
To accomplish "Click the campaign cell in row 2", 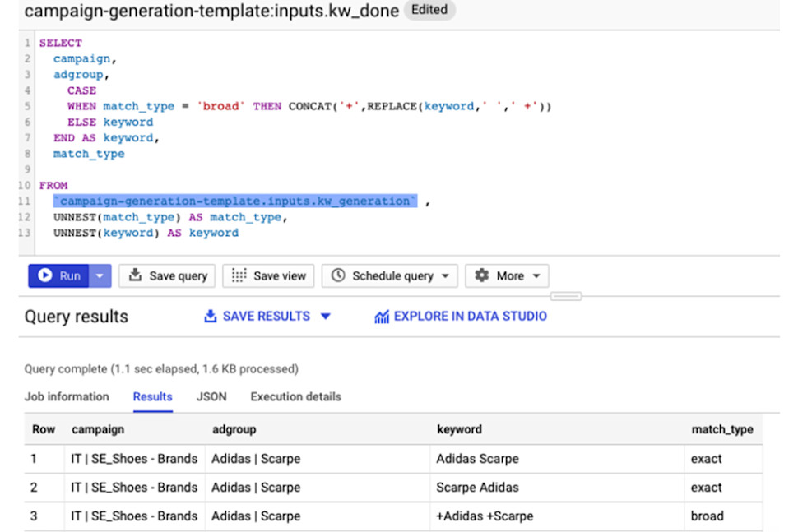I will click(x=134, y=488).
